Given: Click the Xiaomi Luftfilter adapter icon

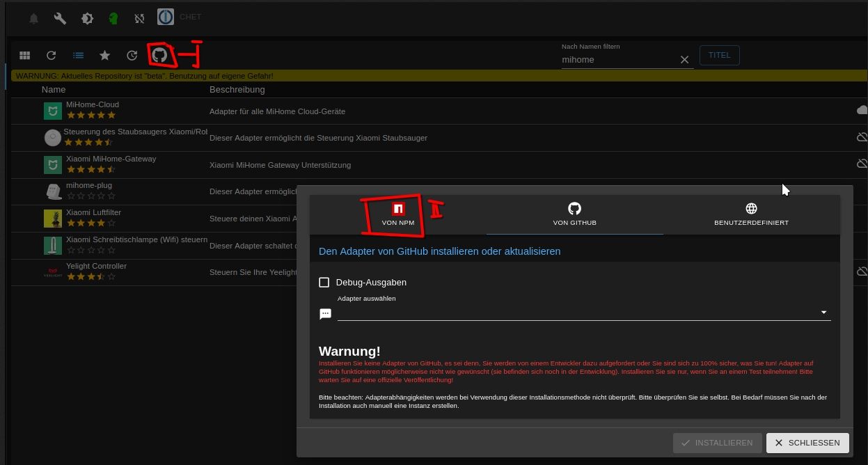Looking at the screenshot, I should (53, 219).
